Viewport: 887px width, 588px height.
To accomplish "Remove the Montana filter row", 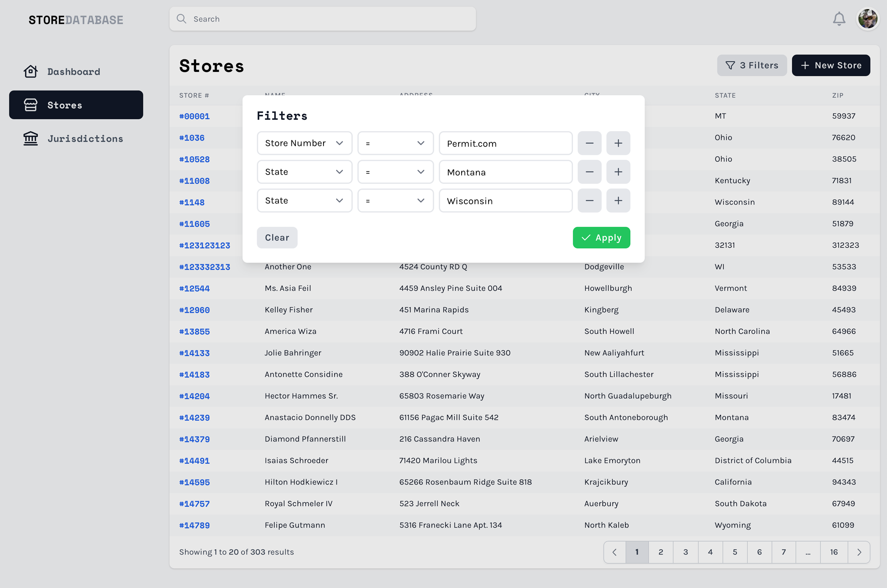I will point(589,172).
